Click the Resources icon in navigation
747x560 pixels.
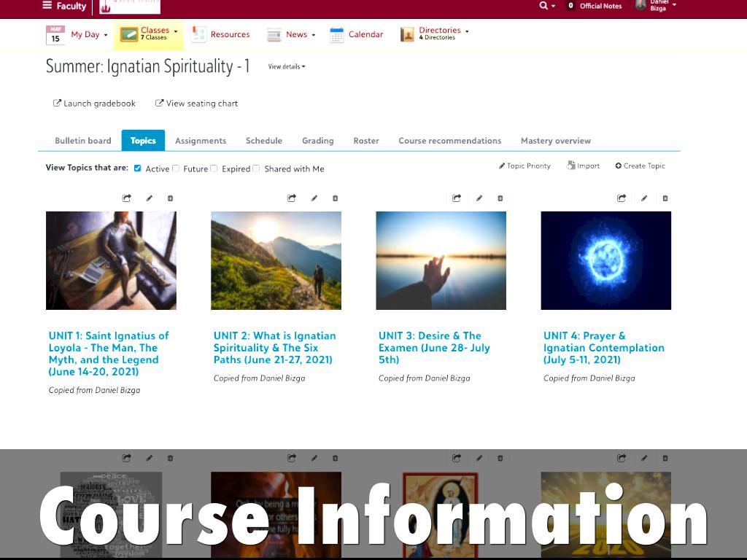pos(198,34)
